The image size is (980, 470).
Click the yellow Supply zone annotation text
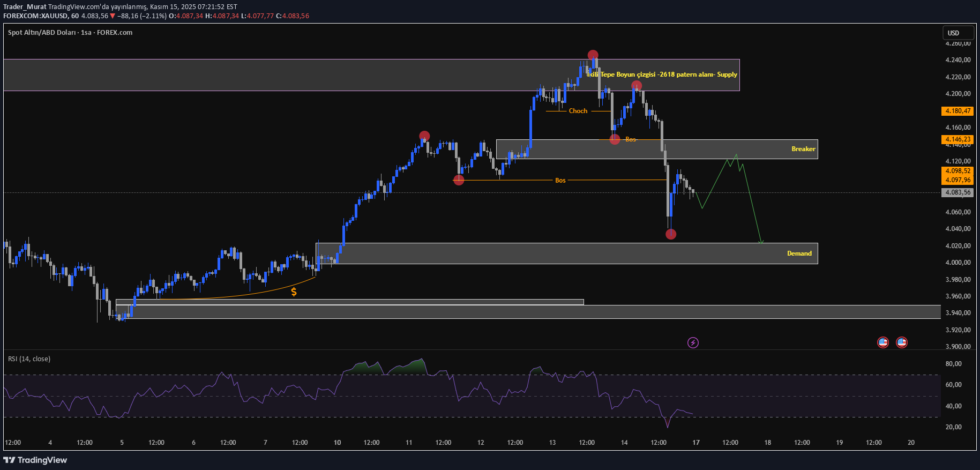click(662, 74)
